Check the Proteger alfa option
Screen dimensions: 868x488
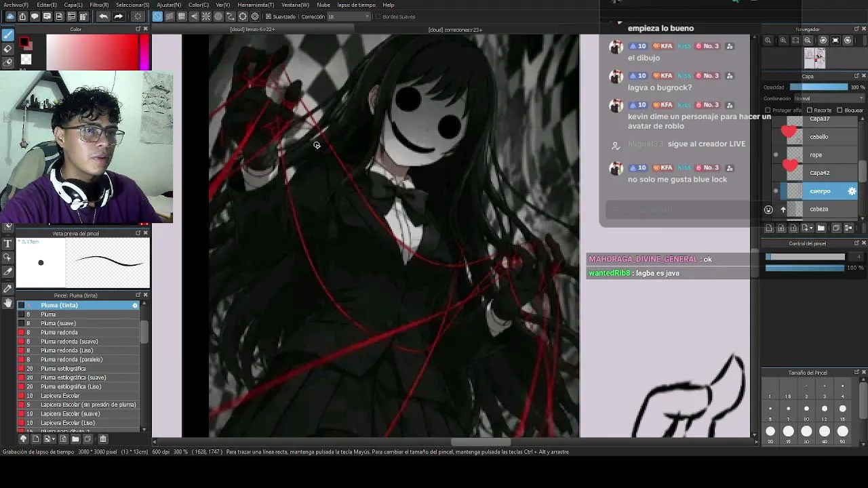[x=767, y=110]
